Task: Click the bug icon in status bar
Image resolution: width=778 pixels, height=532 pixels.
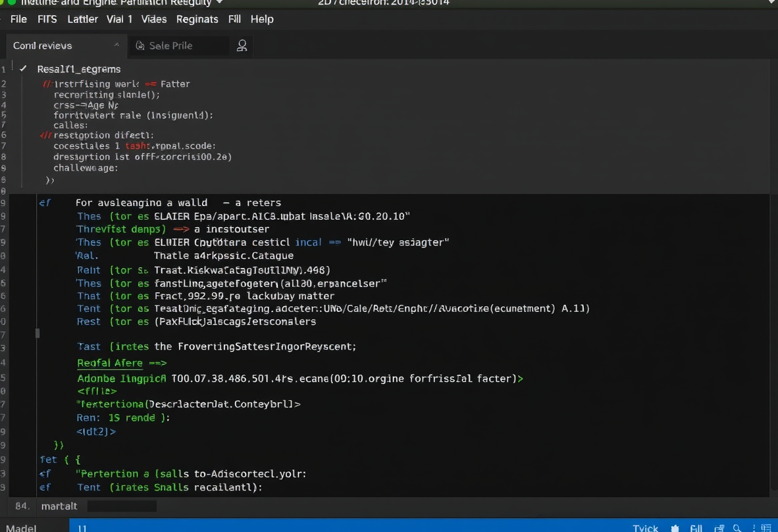Action: click(x=675, y=529)
